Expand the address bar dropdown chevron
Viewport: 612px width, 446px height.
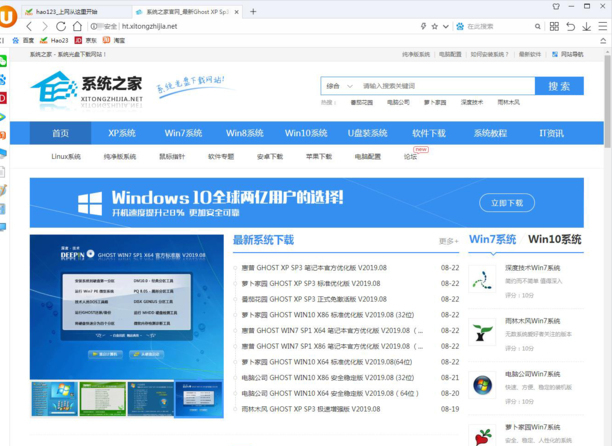[445, 27]
